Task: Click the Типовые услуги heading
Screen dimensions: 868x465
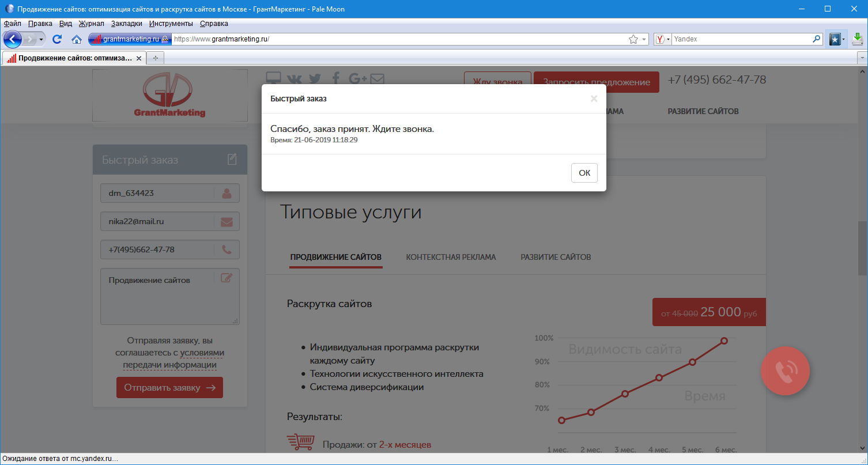Action: coord(351,212)
